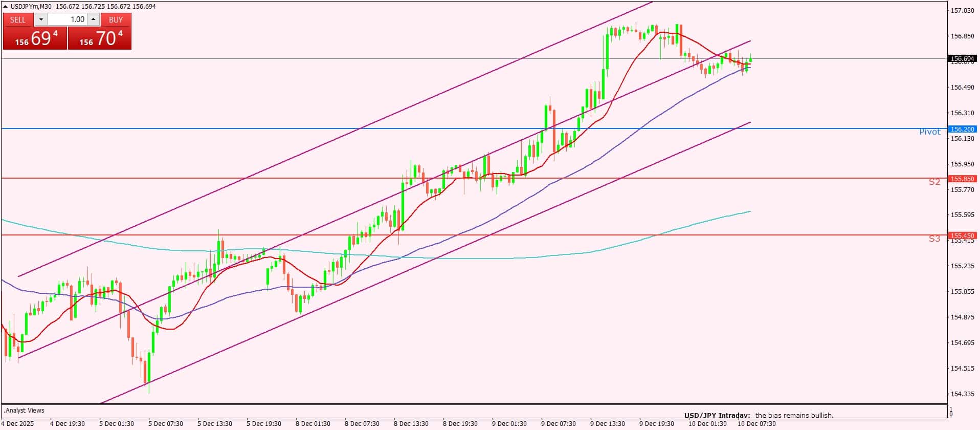This screenshot has width=980, height=430.
Task: Click the 5 Dec 13:30 time label
Action: [215, 424]
